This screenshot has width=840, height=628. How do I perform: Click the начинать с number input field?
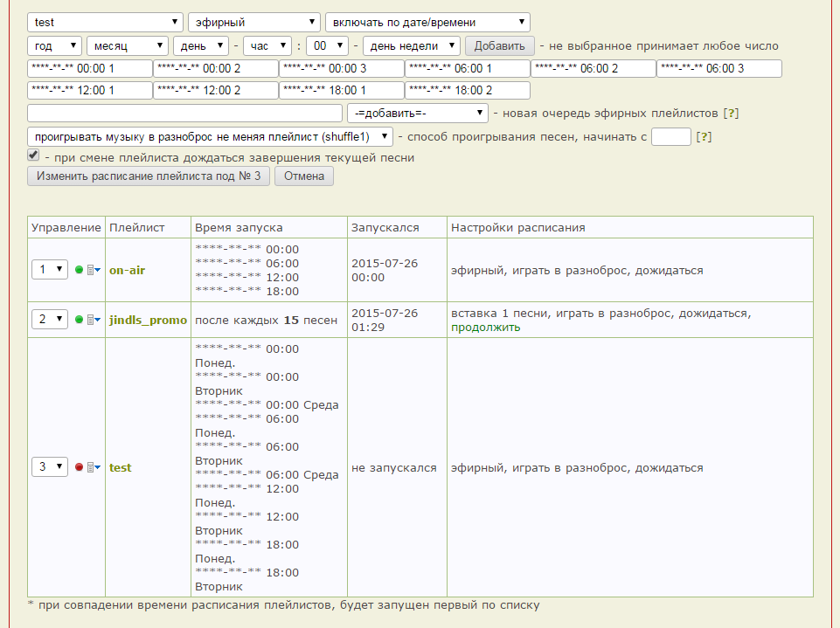(x=671, y=136)
